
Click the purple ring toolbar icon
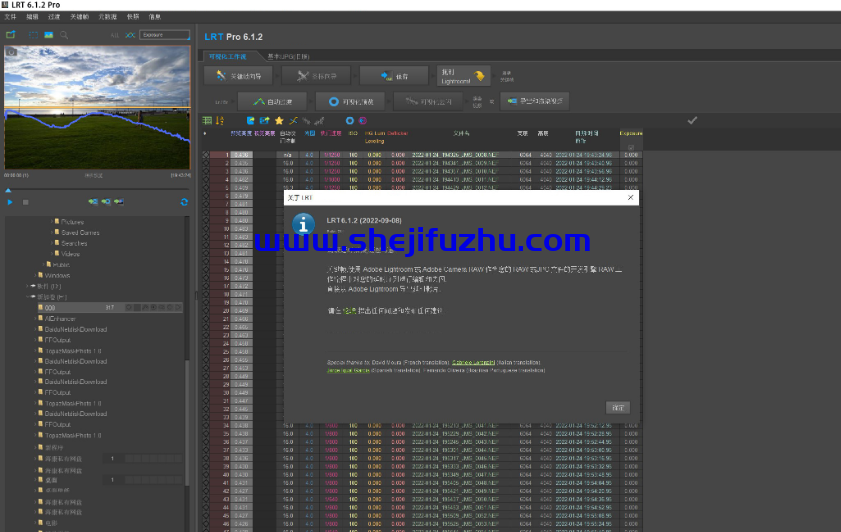[x=363, y=121]
